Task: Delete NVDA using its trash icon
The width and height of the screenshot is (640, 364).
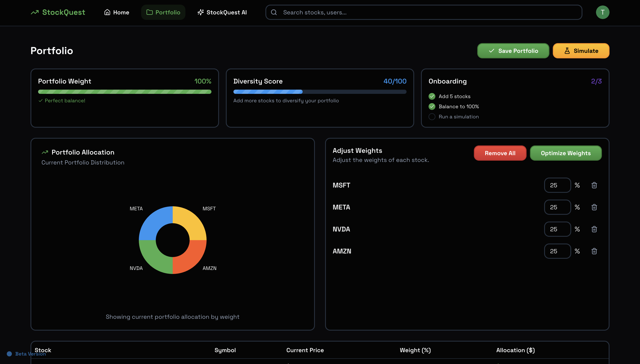Action: point(594,229)
